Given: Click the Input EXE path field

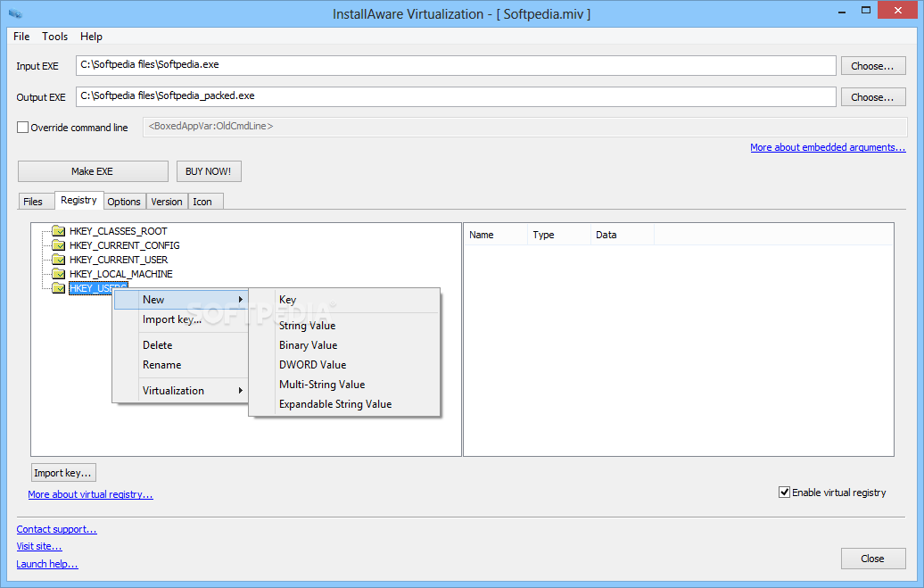Looking at the screenshot, I should [456, 65].
